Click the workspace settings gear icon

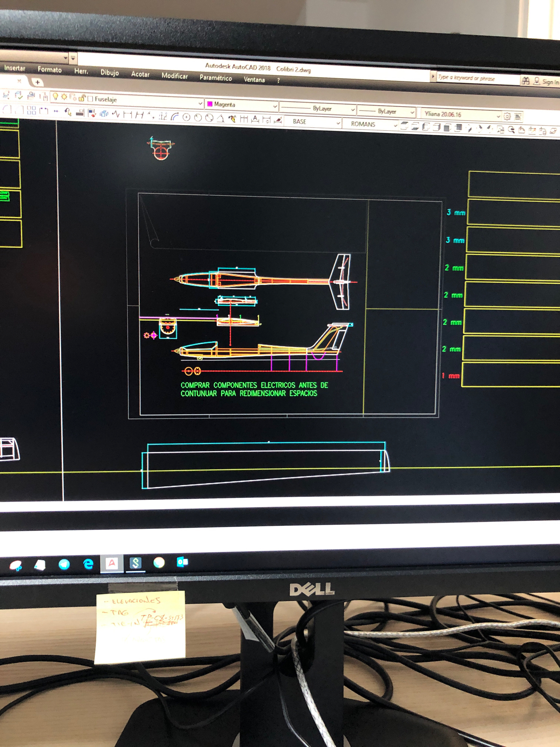pyautogui.click(x=507, y=116)
